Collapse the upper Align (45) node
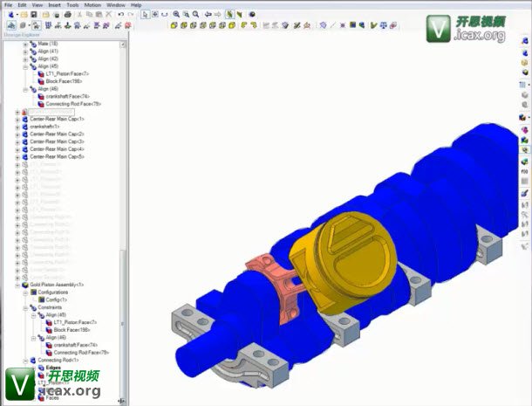 tap(25, 66)
